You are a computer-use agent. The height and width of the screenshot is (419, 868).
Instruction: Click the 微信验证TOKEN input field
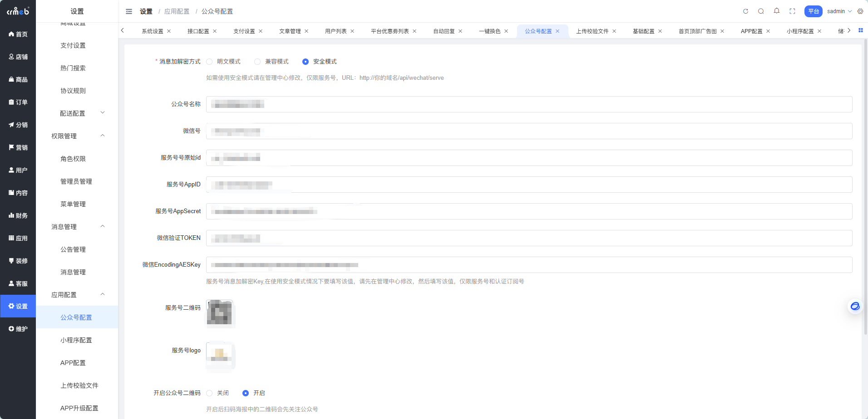click(x=529, y=238)
